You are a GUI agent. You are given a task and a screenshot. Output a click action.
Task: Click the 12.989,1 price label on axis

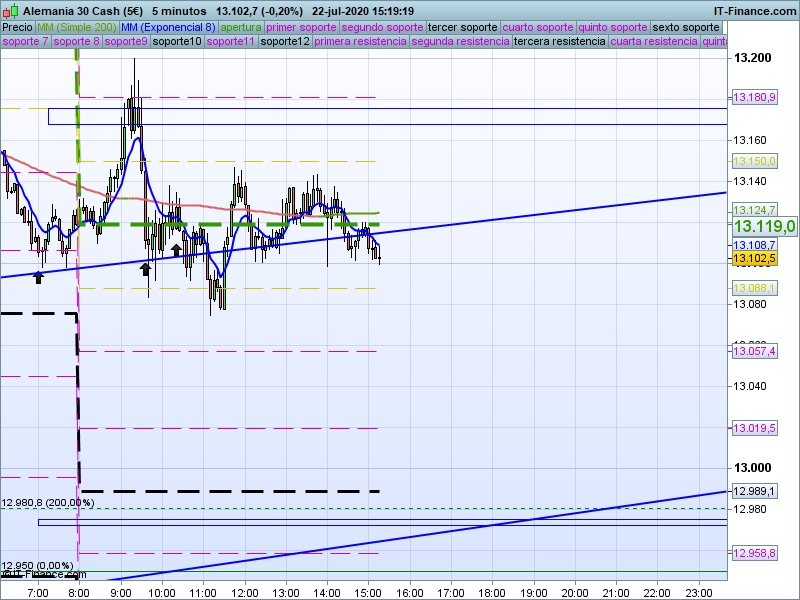755,491
